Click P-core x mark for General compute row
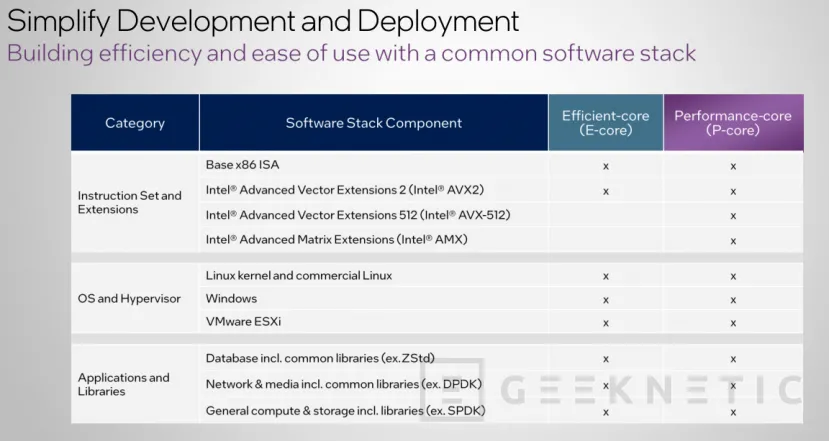829x441 pixels. [733, 412]
